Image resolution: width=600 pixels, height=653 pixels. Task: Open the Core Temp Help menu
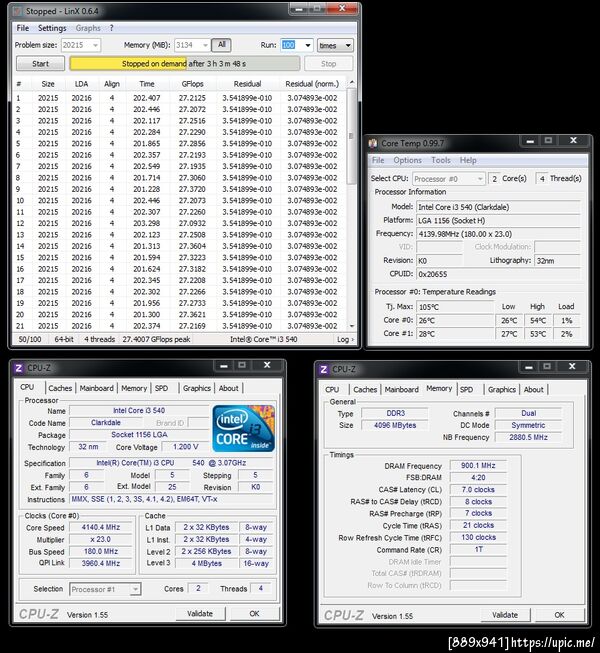[x=468, y=160]
